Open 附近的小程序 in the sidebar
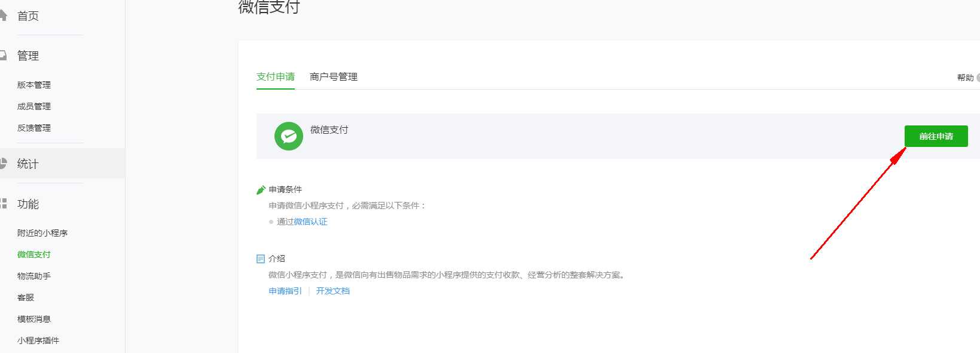980x353 pixels. (42, 233)
